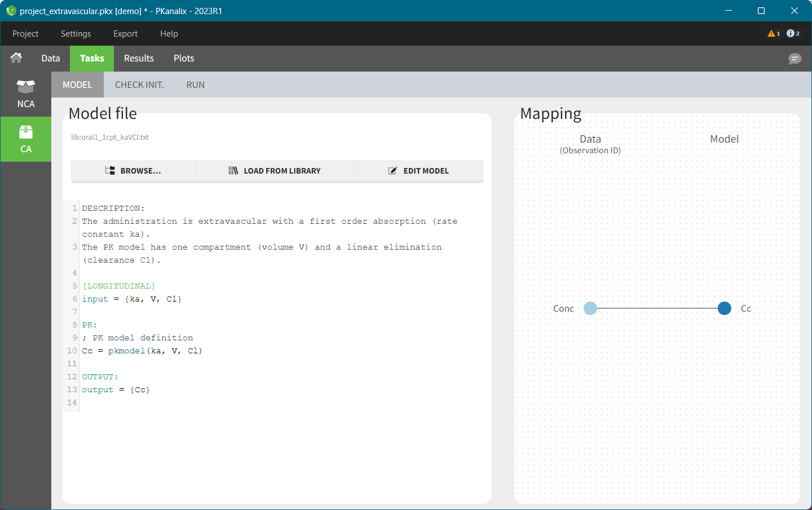812x510 pixels.
Task: Open the NCA section in sidebar
Action: pos(26,94)
